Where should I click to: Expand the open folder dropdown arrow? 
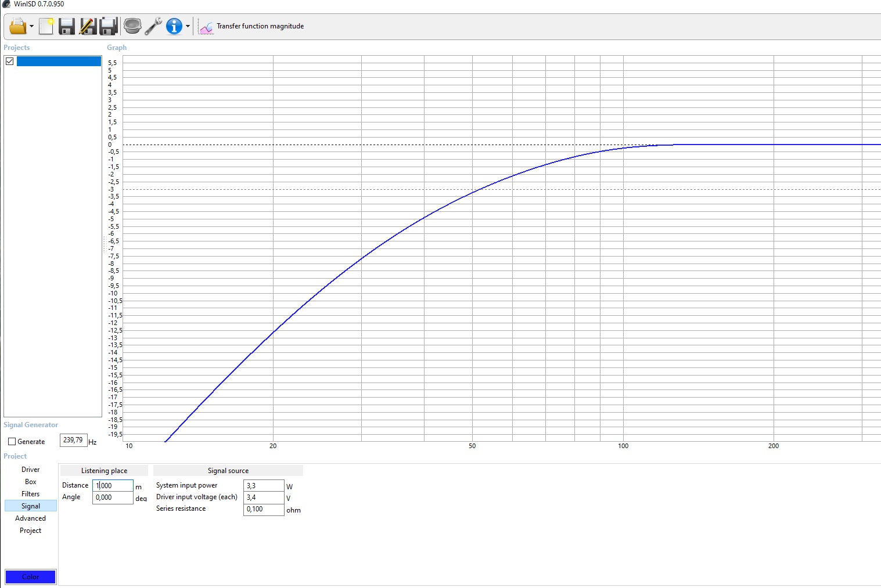pyautogui.click(x=31, y=27)
